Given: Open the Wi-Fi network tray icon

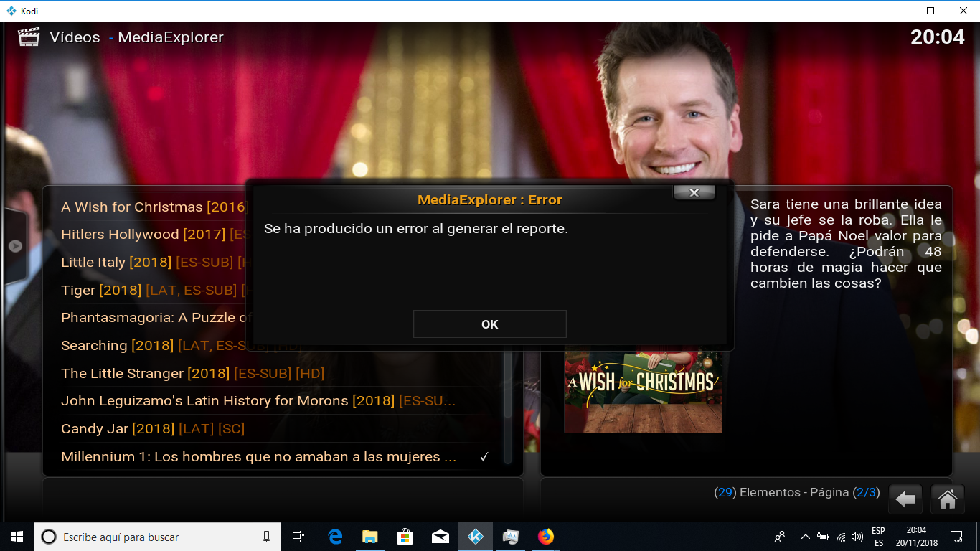Looking at the screenshot, I should (x=840, y=537).
